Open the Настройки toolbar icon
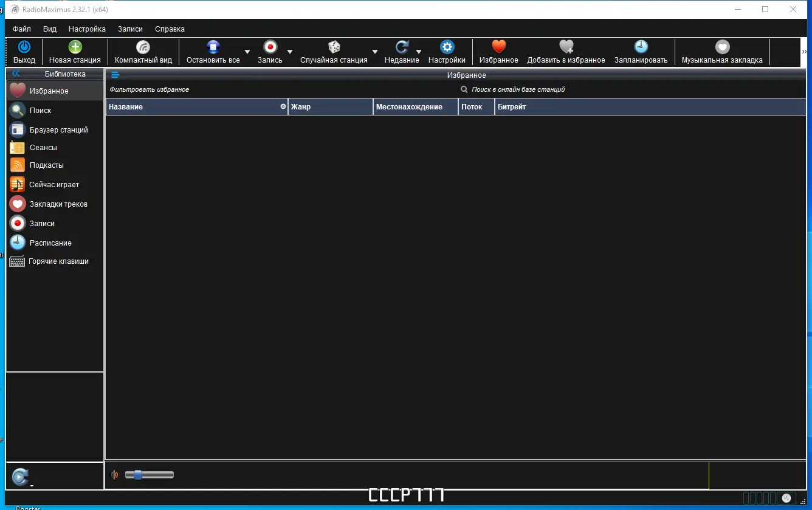Image resolution: width=812 pixels, height=510 pixels. pyautogui.click(x=447, y=52)
